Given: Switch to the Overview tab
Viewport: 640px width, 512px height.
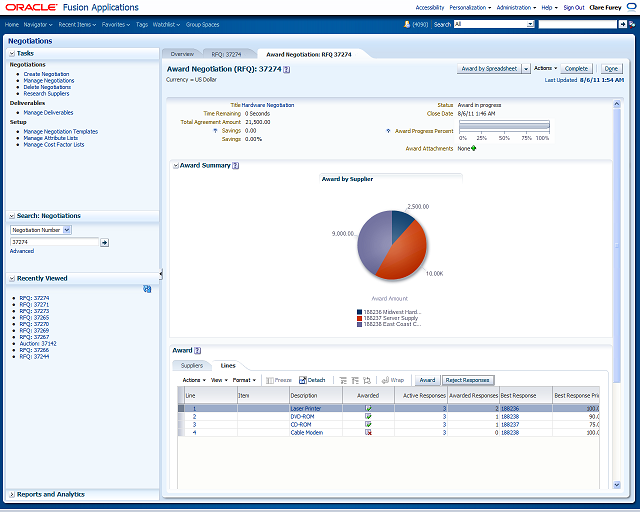Looking at the screenshot, I should click(182, 54).
